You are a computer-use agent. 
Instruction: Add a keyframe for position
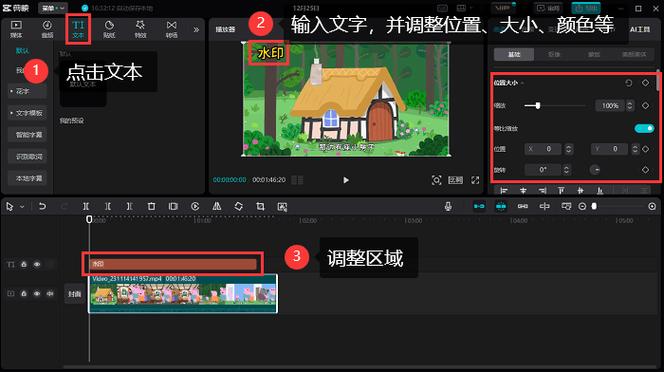point(645,149)
